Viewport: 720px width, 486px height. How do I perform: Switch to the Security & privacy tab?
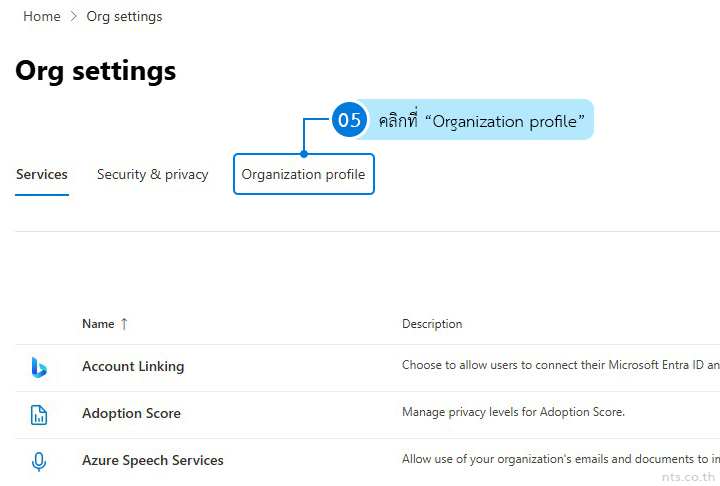coord(152,175)
